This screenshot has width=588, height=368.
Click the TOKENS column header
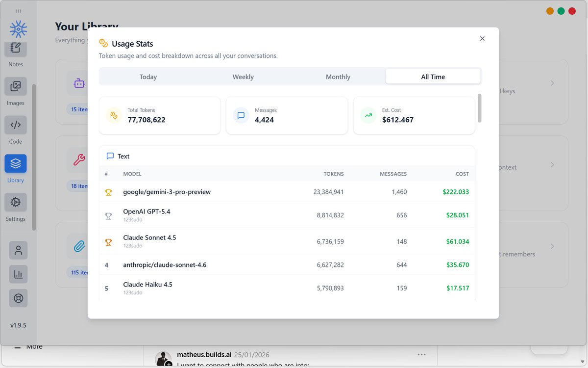[334, 174]
